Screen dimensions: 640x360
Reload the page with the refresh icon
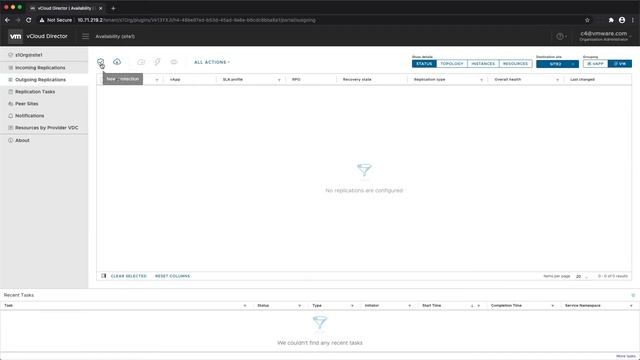(29, 20)
